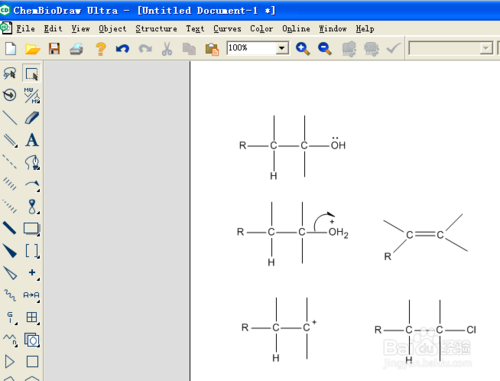Open the Color menu

[261, 29]
